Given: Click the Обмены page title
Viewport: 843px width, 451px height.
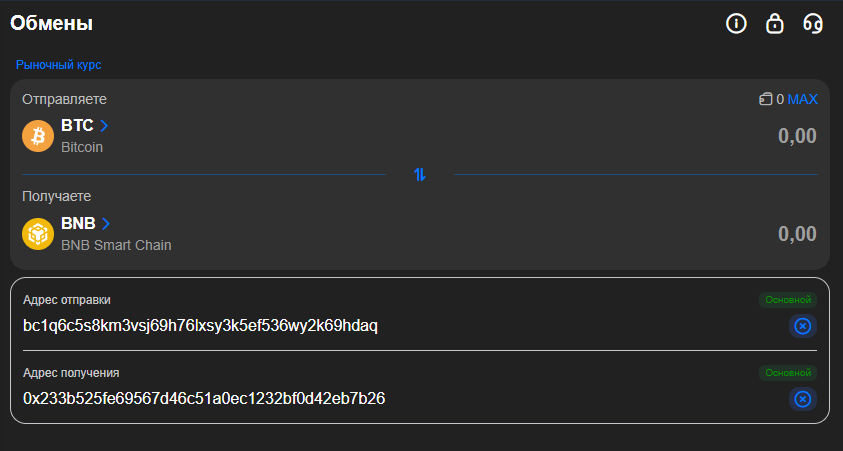Looking at the screenshot, I should pos(52,23).
